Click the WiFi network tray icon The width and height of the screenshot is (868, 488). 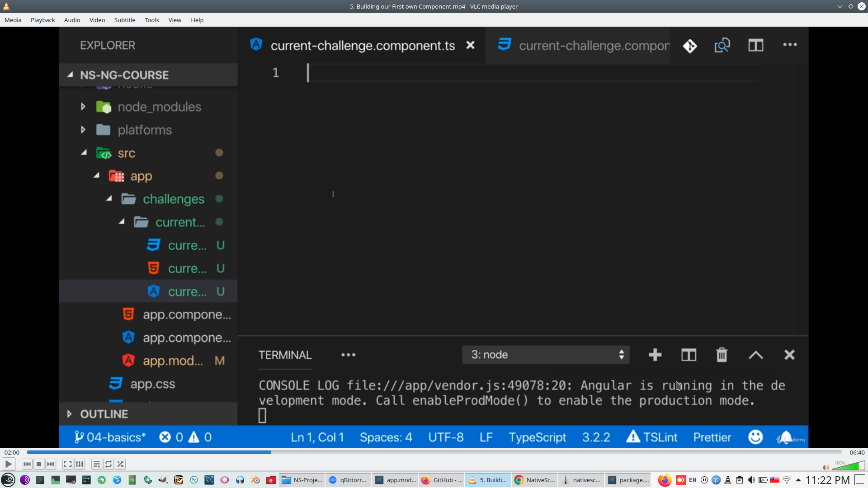787,480
